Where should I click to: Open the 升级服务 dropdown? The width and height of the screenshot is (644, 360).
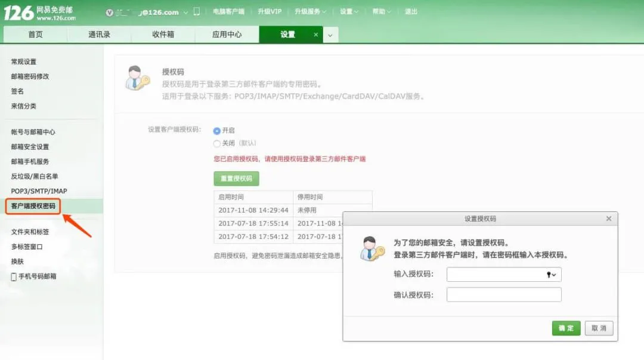tap(310, 11)
